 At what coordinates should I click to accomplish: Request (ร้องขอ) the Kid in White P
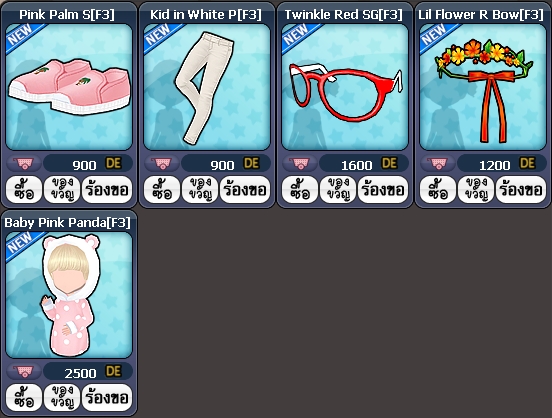[245, 190]
